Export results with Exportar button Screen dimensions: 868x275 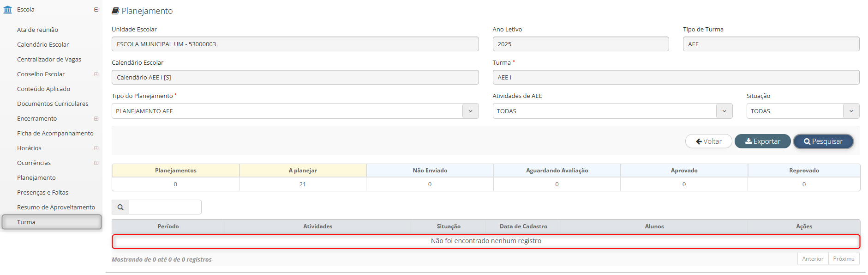[x=762, y=141]
